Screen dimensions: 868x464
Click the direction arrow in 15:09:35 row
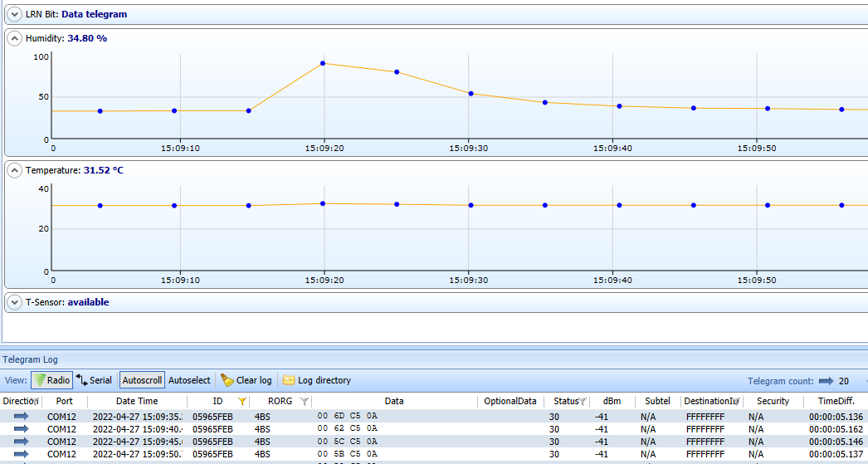21,416
